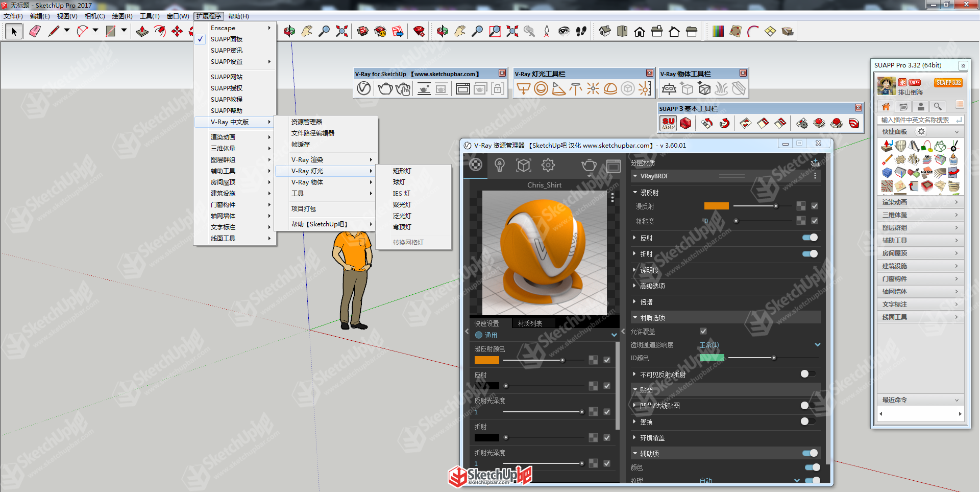
Task: Expand the 倍增 section
Action: point(634,301)
